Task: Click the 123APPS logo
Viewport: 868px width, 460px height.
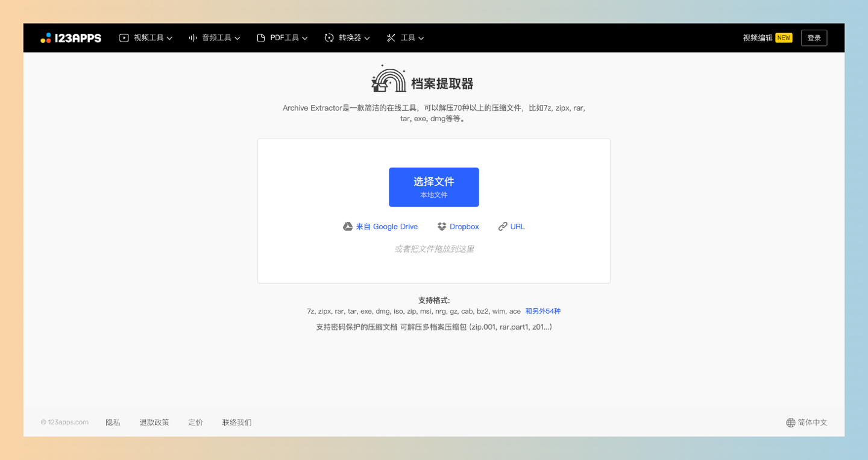Action: click(x=71, y=37)
